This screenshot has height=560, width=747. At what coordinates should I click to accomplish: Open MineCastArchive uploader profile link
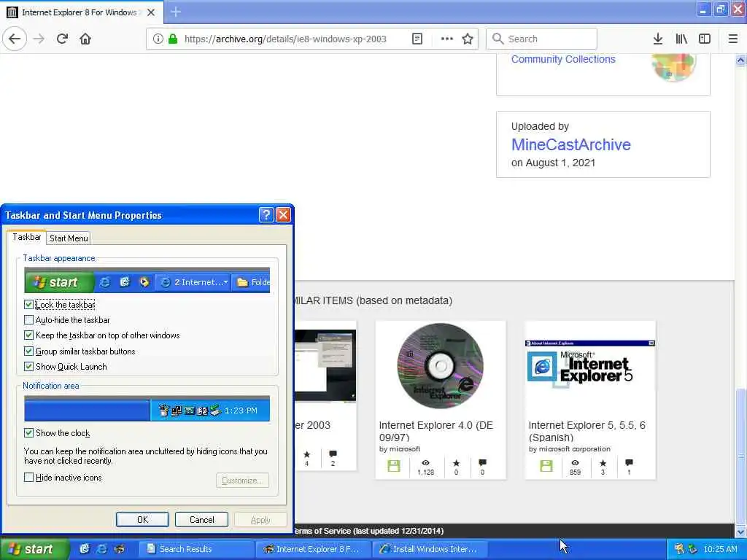(x=570, y=145)
